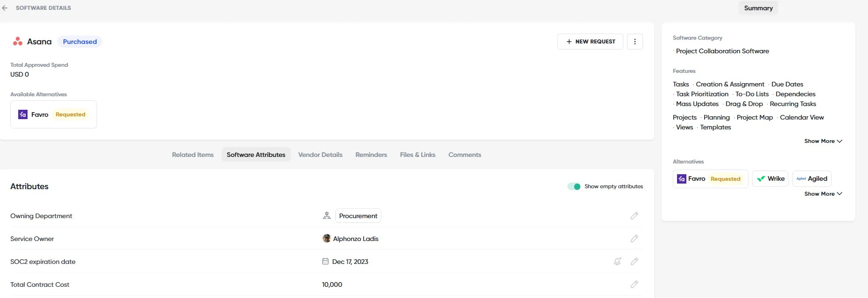
Task: Click the Wrike checkmark logo
Action: pyautogui.click(x=761, y=179)
